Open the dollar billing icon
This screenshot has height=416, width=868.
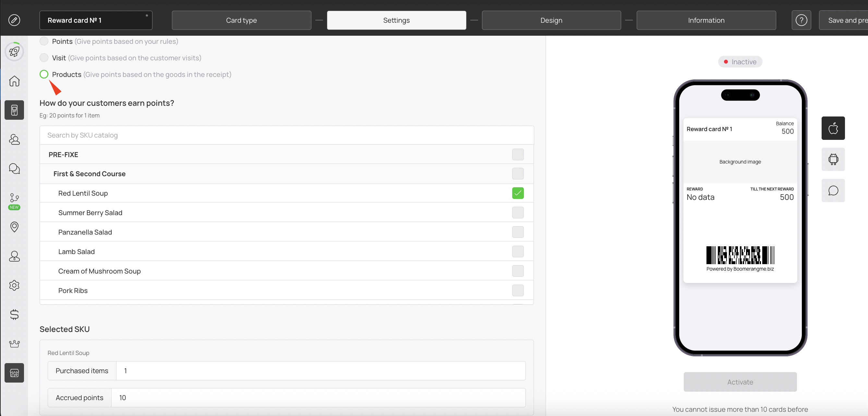coord(14,314)
